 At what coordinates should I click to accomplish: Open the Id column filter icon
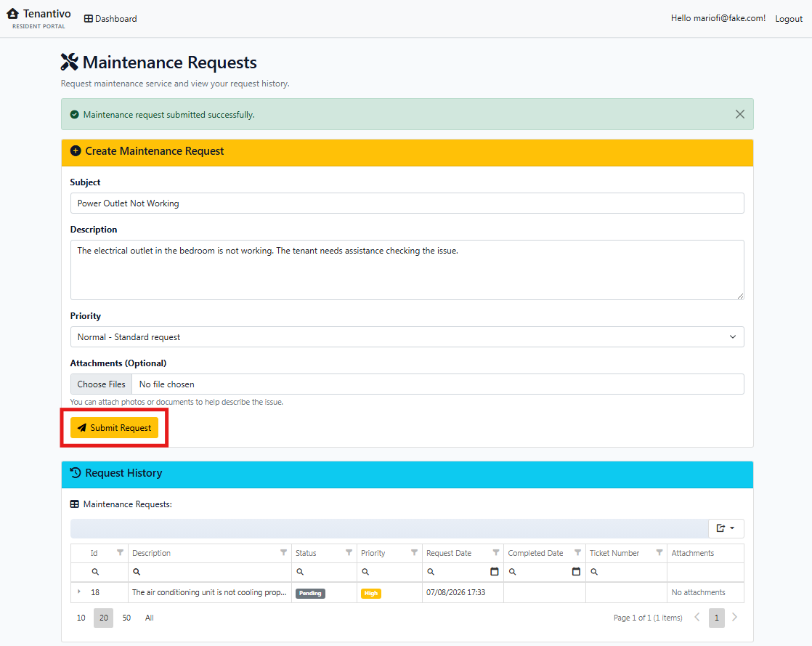click(x=120, y=553)
